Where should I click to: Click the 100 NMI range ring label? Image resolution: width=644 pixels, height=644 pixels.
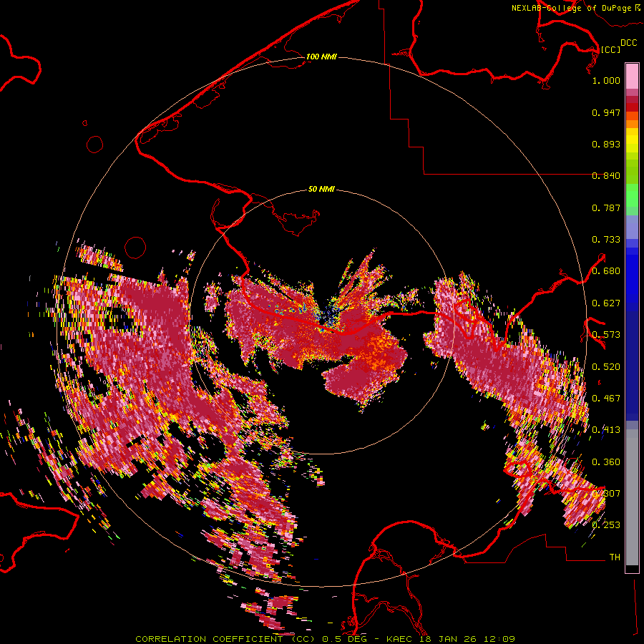pyautogui.click(x=321, y=57)
